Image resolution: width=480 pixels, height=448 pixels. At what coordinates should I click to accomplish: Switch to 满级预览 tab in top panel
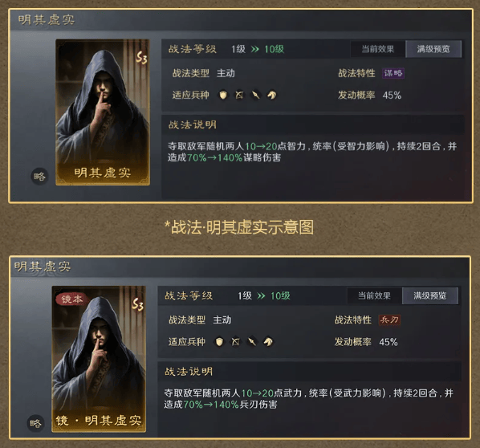click(x=433, y=49)
